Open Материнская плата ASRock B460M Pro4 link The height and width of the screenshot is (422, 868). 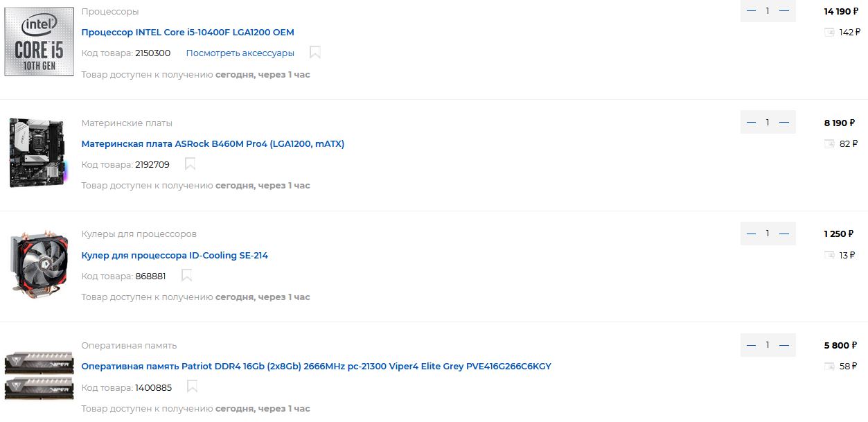[213, 143]
